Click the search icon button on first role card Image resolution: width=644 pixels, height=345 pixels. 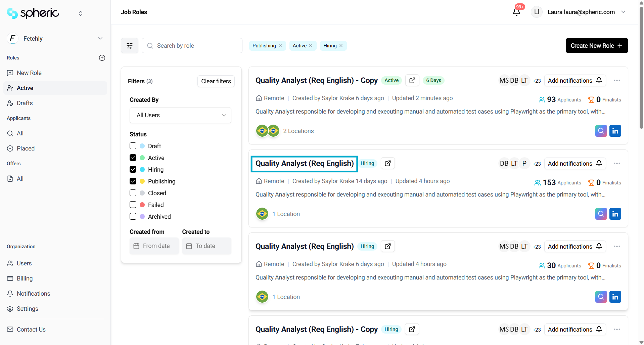click(601, 131)
